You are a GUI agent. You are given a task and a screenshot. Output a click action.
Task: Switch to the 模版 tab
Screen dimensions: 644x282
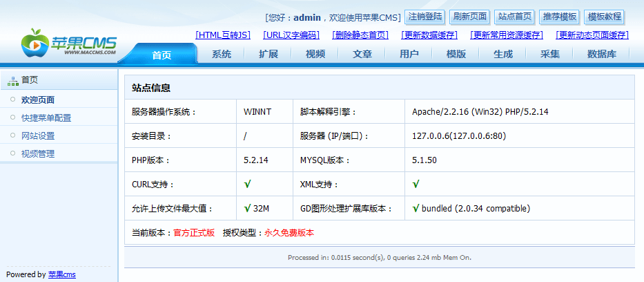coord(456,54)
